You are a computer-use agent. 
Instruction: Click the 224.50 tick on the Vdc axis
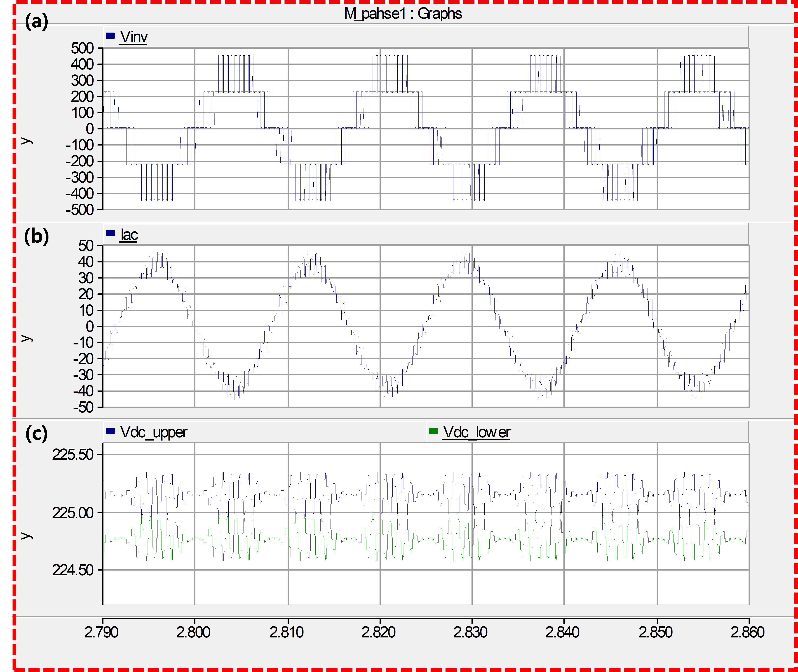[73, 570]
